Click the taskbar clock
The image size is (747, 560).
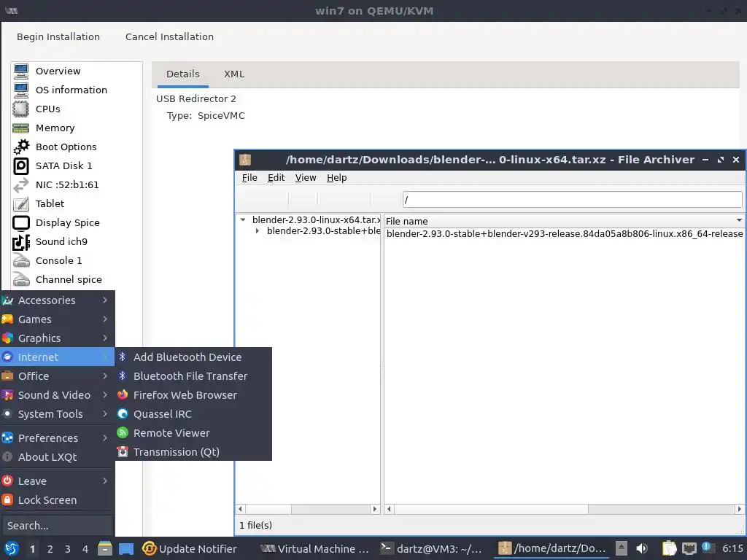tap(732, 548)
